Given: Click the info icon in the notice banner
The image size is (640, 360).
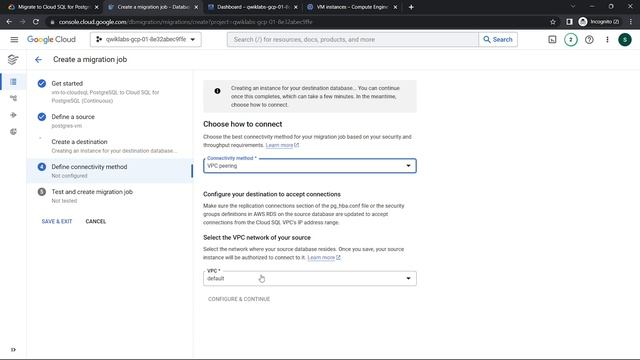Looking at the screenshot, I should (218, 91).
